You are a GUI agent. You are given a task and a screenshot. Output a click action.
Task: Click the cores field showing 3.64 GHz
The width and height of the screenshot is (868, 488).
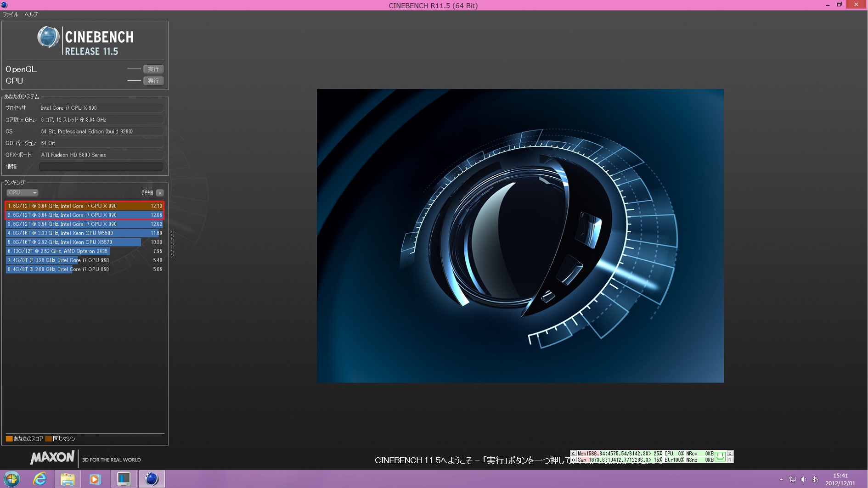101,120
